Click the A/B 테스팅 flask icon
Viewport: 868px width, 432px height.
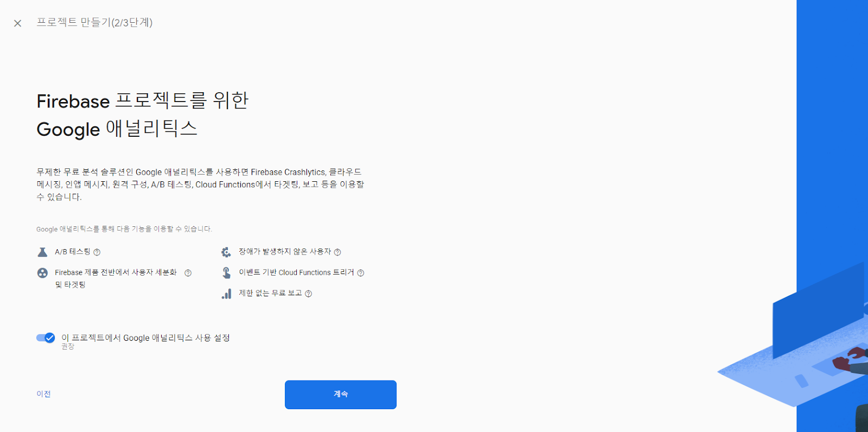coord(42,252)
